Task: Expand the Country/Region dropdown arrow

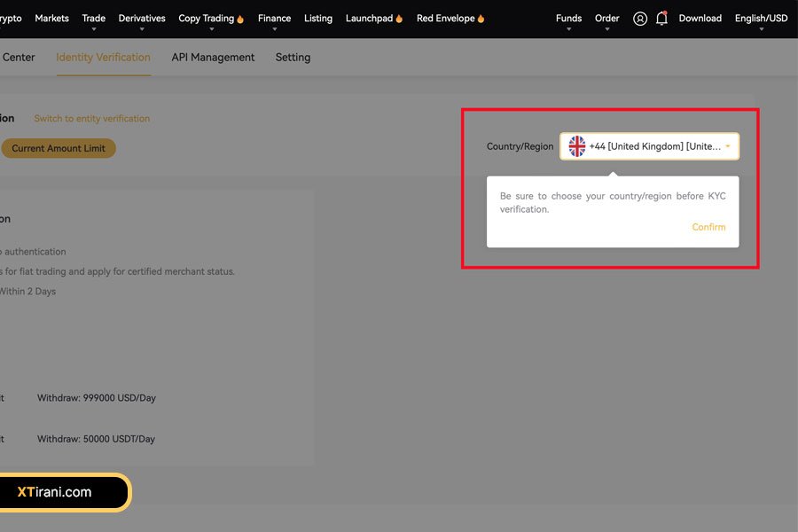Action: pyautogui.click(x=727, y=146)
